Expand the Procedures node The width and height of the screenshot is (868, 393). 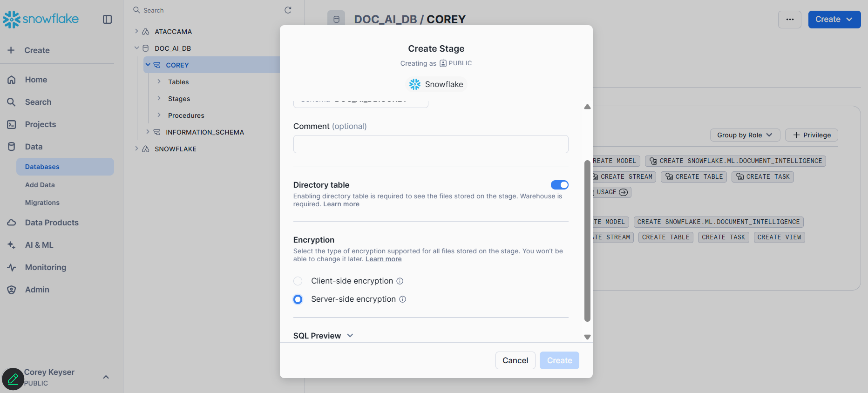(x=159, y=115)
